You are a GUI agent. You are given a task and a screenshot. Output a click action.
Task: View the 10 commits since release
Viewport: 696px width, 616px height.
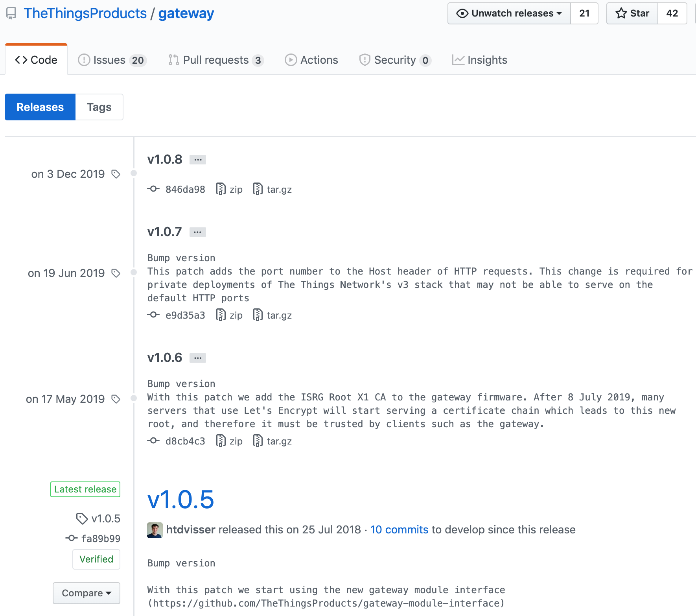click(399, 529)
